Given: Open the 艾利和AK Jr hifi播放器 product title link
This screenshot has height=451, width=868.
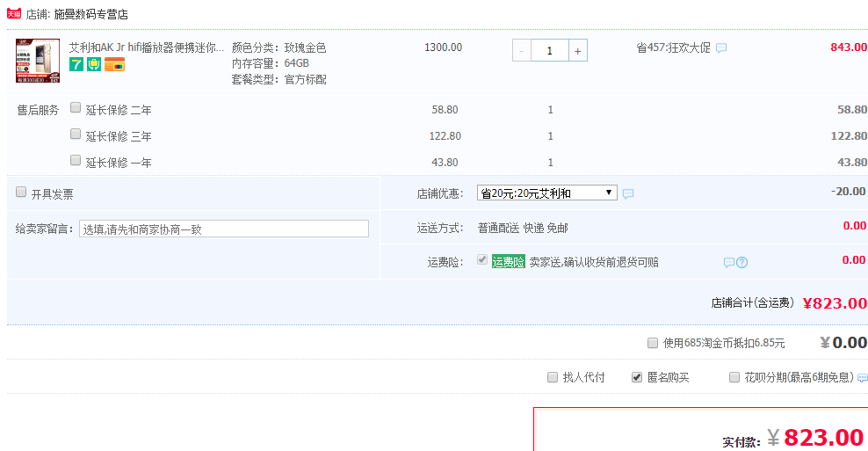Looking at the screenshot, I should click(x=146, y=47).
